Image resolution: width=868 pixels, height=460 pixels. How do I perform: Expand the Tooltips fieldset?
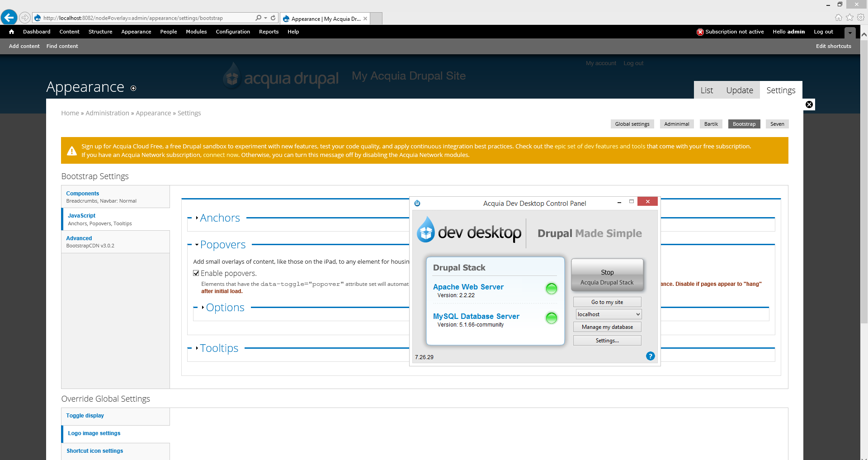tap(219, 348)
